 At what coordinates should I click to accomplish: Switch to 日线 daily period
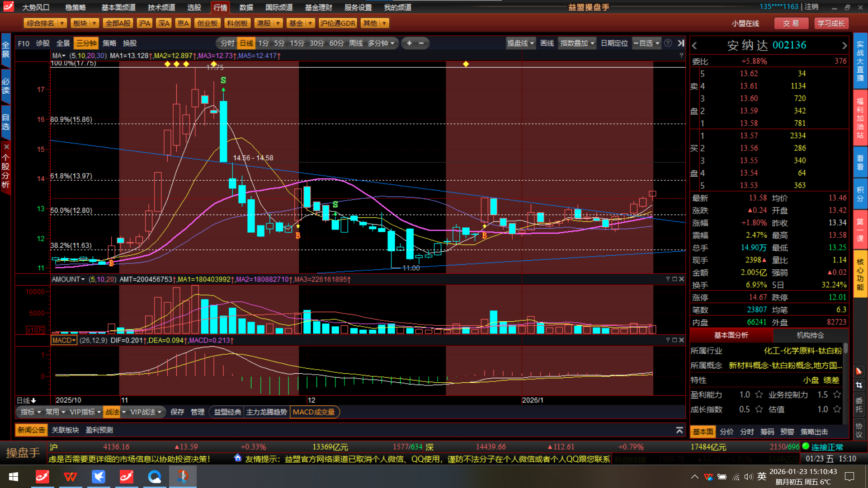pos(246,43)
